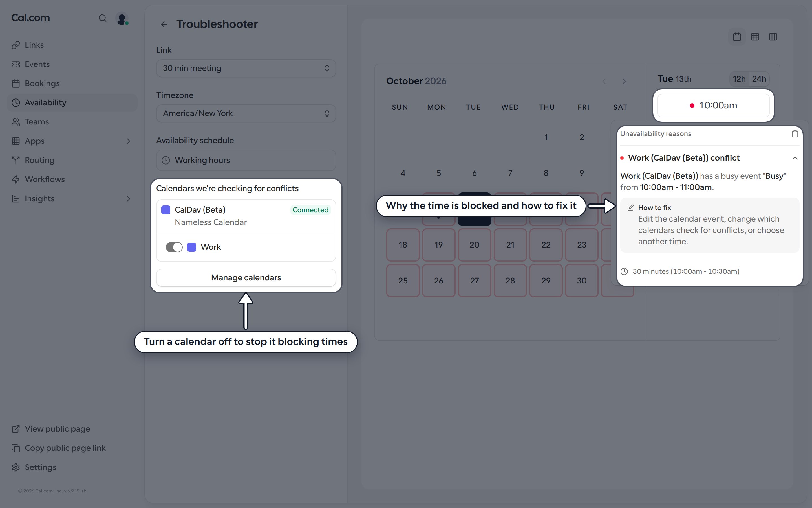Click the Nameless Calendar label
This screenshot has width=812, height=508.
[x=211, y=222]
